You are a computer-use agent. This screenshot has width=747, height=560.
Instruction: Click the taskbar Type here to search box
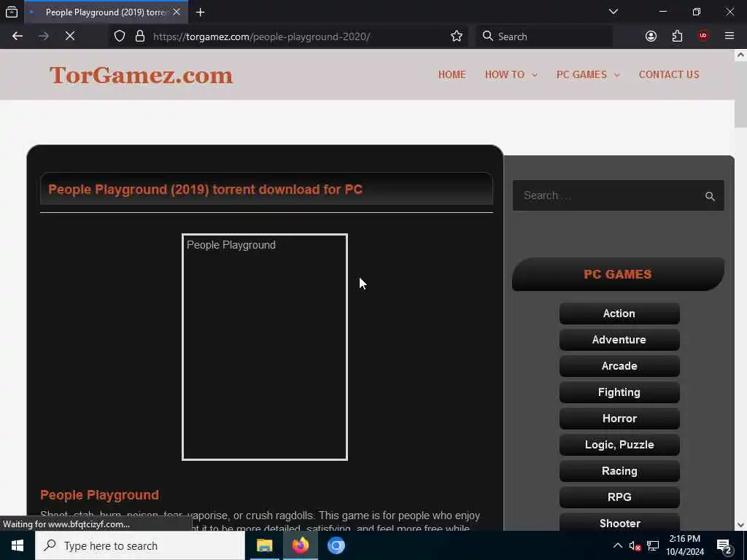pos(140,545)
